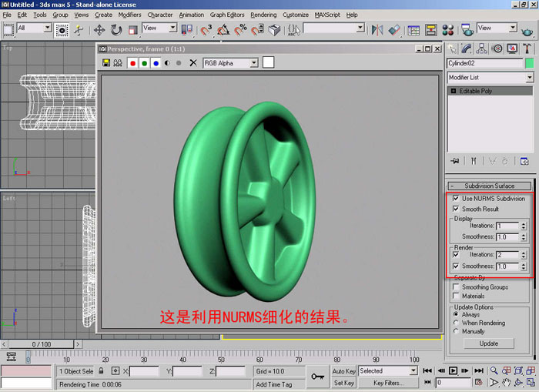Click the Set Key button
Viewport: 539px width, 392px height.
pos(343,383)
